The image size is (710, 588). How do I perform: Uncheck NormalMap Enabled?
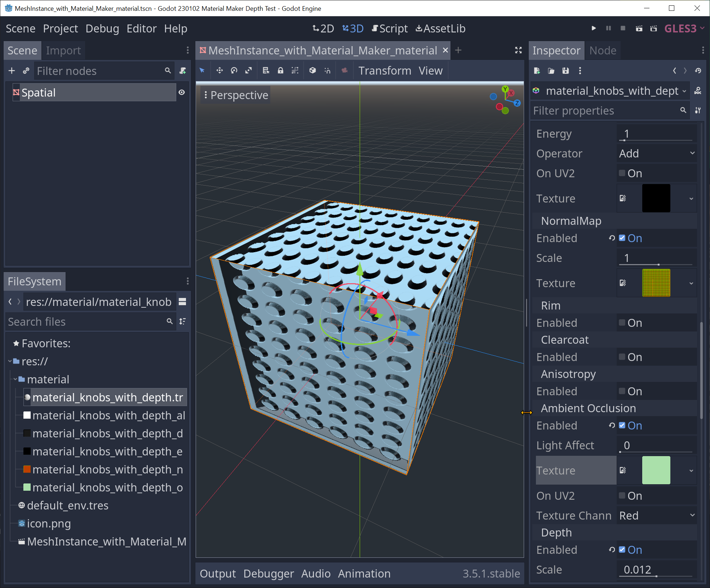[x=622, y=238]
